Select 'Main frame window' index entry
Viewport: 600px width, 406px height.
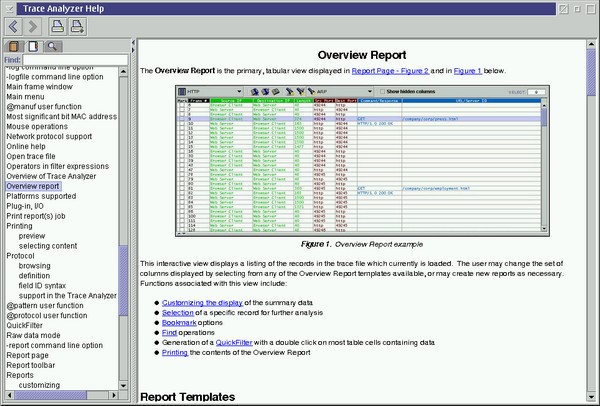point(39,87)
